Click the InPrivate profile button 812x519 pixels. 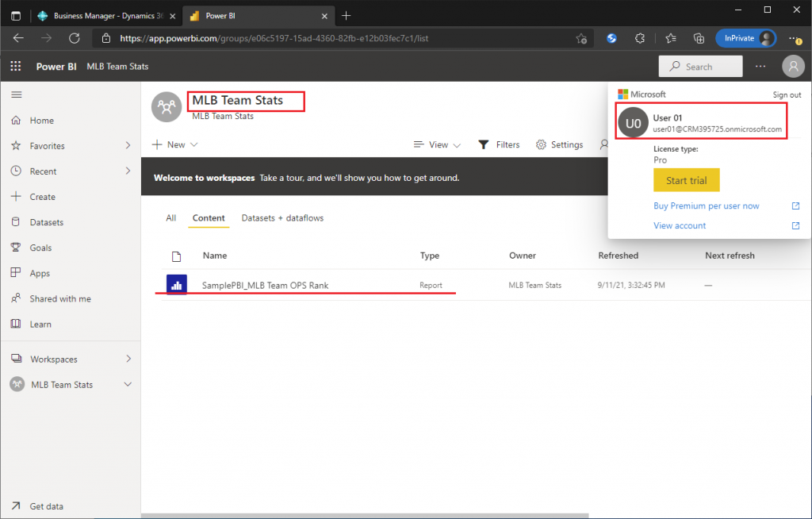[x=745, y=38]
